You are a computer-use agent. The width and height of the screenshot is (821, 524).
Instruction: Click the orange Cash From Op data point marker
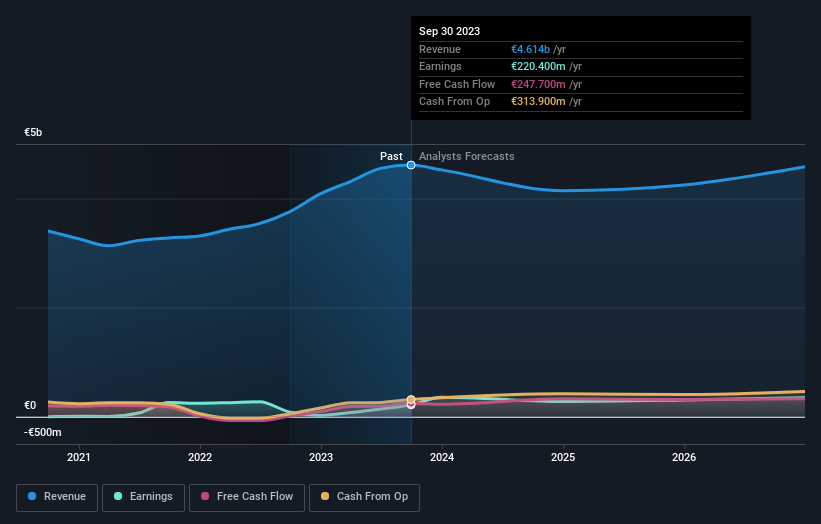pos(411,399)
